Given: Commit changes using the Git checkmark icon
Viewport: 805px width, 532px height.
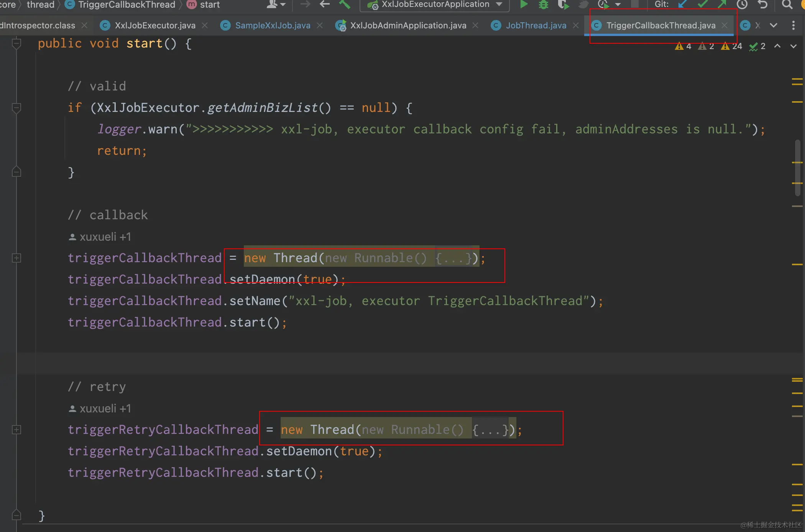Looking at the screenshot, I should [703, 5].
